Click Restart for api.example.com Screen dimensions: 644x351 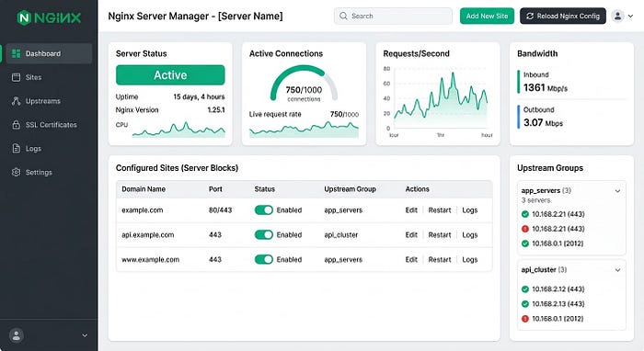[440, 234]
